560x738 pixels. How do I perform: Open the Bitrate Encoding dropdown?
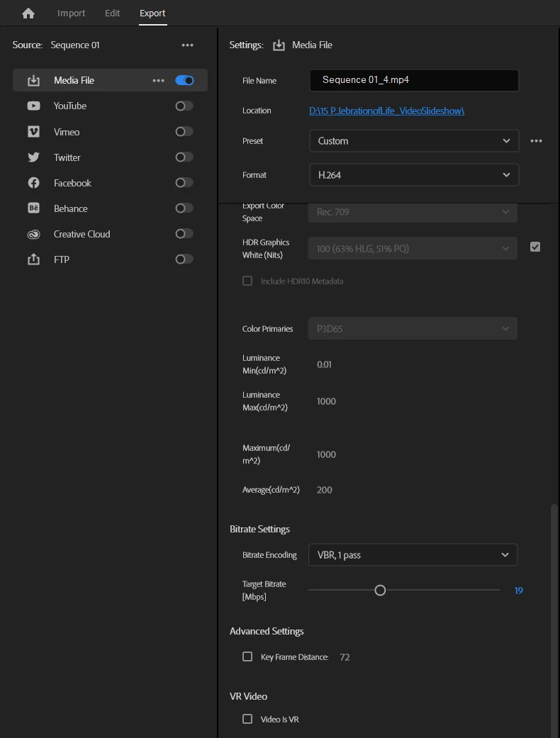click(413, 554)
